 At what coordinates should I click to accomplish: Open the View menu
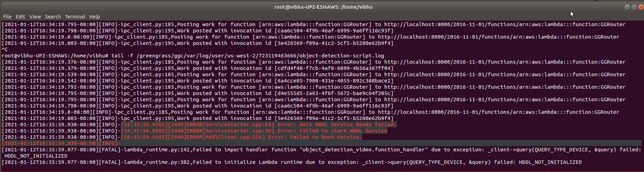point(35,17)
